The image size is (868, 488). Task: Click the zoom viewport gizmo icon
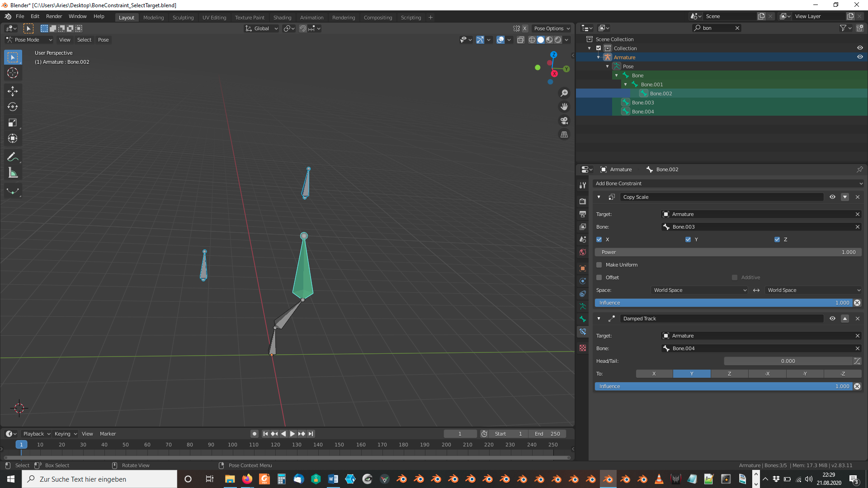point(564,93)
